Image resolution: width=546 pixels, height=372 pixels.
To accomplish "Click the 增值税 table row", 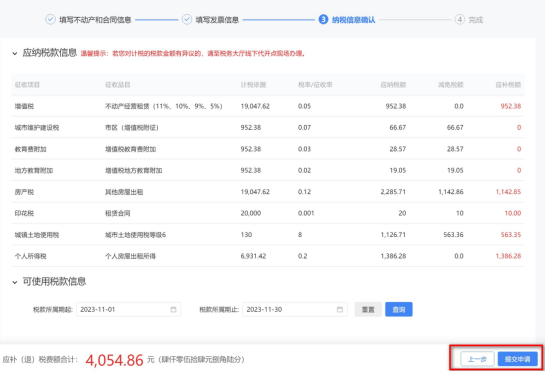I will tap(268, 106).
